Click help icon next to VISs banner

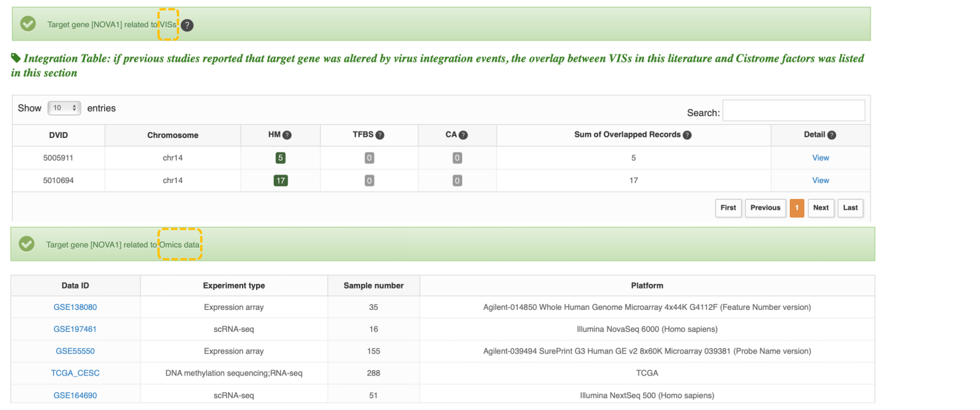tap(188, 25)
